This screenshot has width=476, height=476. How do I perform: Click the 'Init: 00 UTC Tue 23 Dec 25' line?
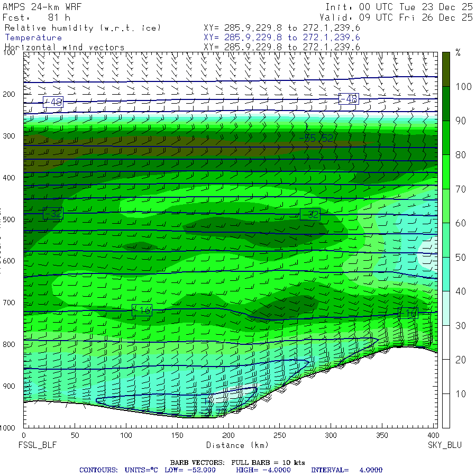click(399, 7)
